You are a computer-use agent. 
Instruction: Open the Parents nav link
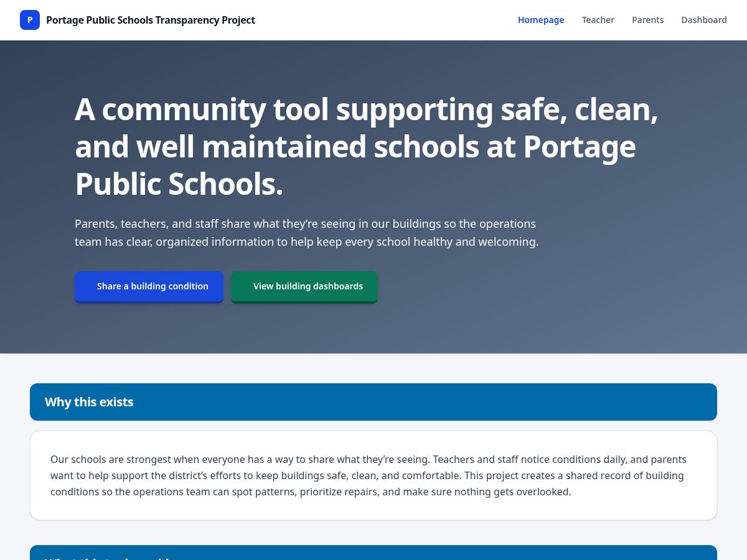pos(648,20)
